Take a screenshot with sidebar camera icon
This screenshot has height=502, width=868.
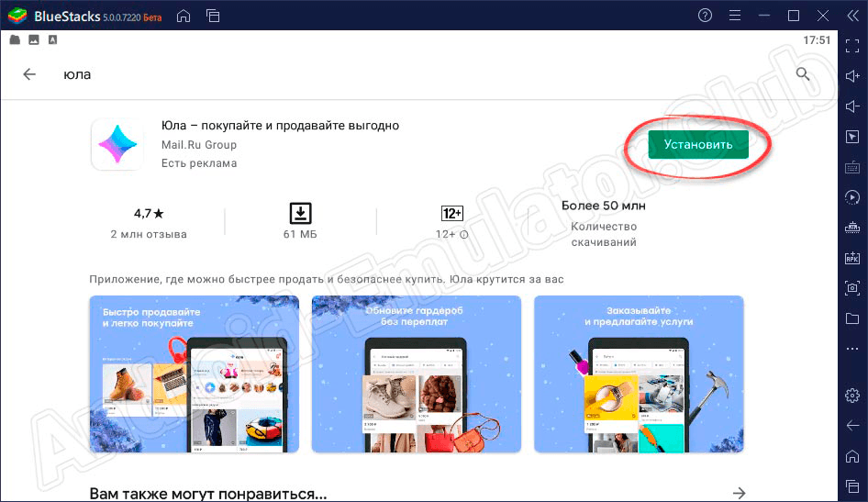tap(852, 288)
